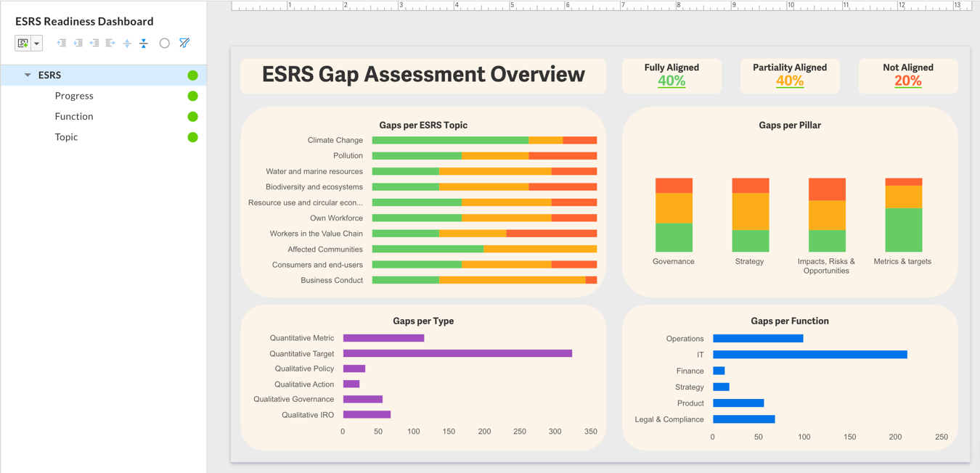Click the move item up icon
980x473 pixels.
click(x=62, y=44)
